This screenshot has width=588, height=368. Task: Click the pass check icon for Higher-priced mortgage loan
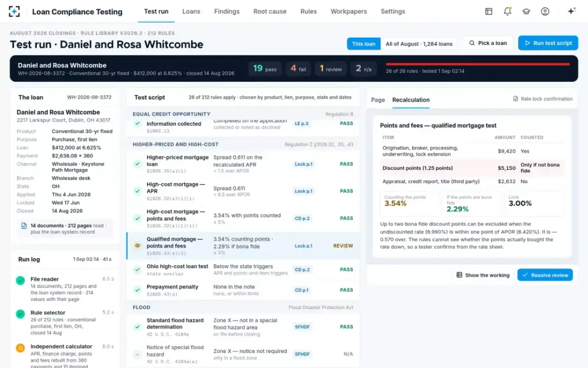138,164
